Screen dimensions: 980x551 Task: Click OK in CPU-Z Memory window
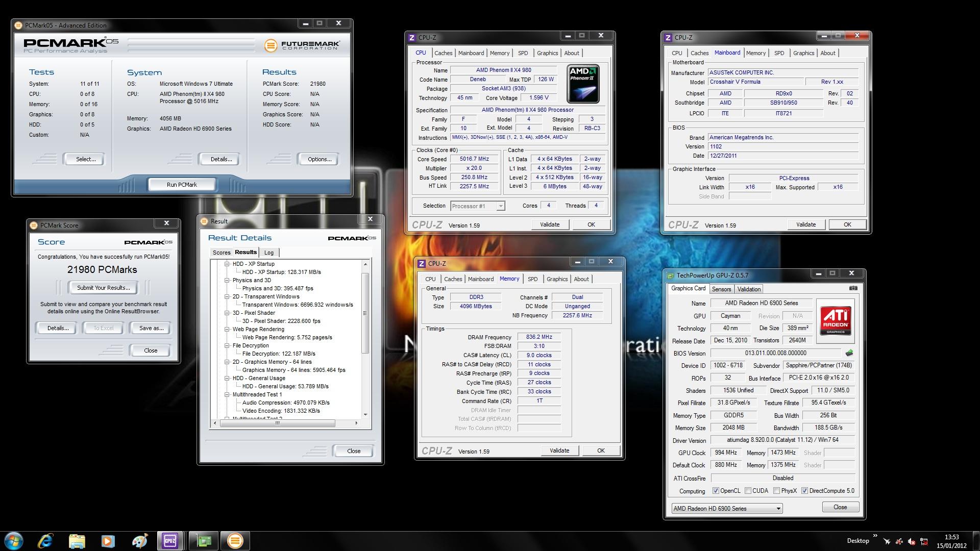pos(601,450)
